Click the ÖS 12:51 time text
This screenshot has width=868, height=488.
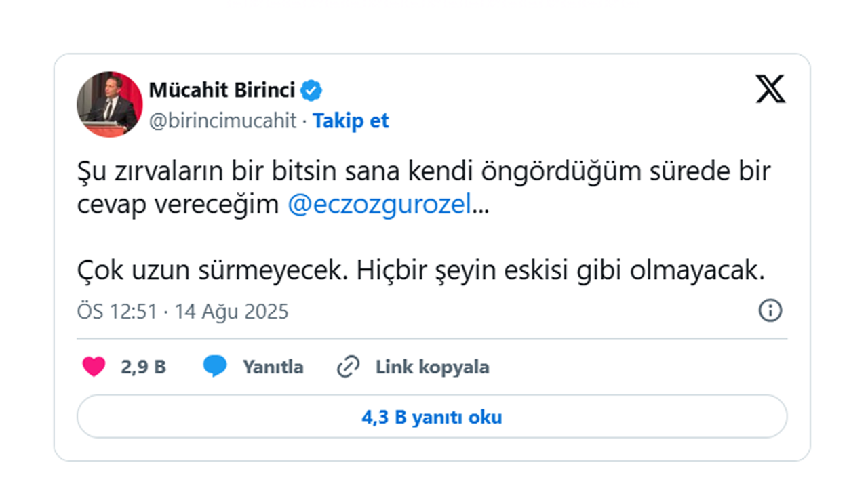[117, 311]
